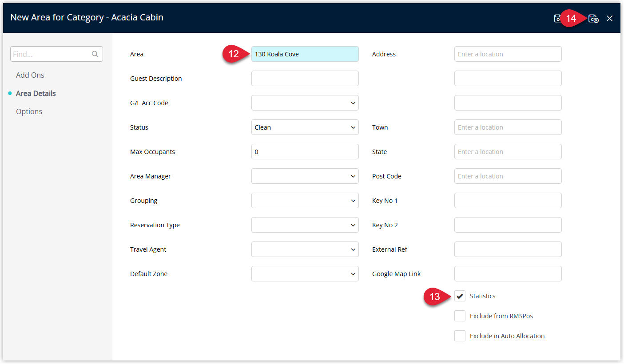Open the Travel Agent dropdown
The height and width of the screenshot is (364, 624).
pos(305,249)
